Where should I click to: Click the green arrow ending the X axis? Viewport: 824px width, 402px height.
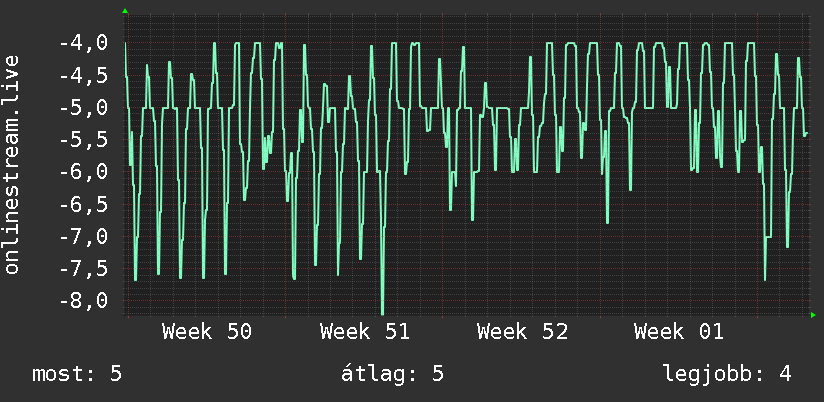[x=813, y=315]
